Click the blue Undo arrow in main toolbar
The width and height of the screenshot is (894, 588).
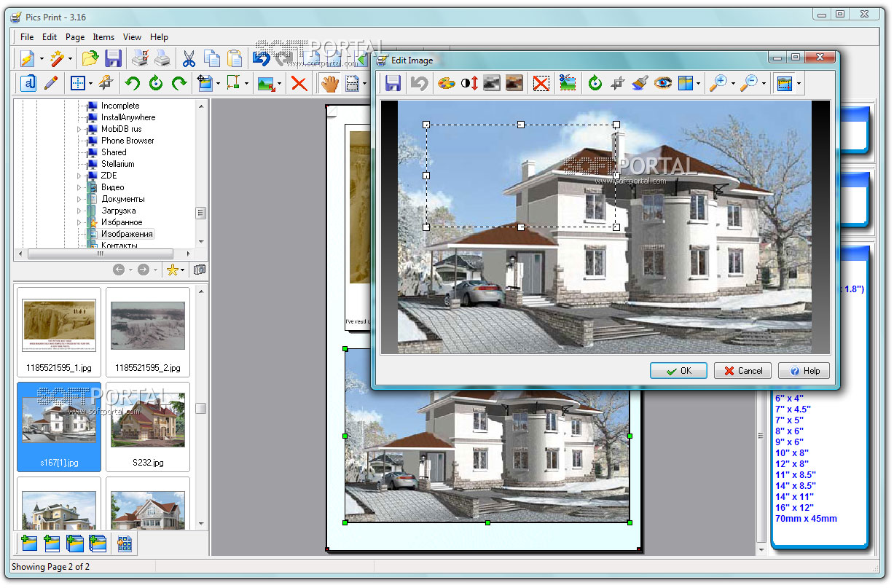[x=260, y=59]
